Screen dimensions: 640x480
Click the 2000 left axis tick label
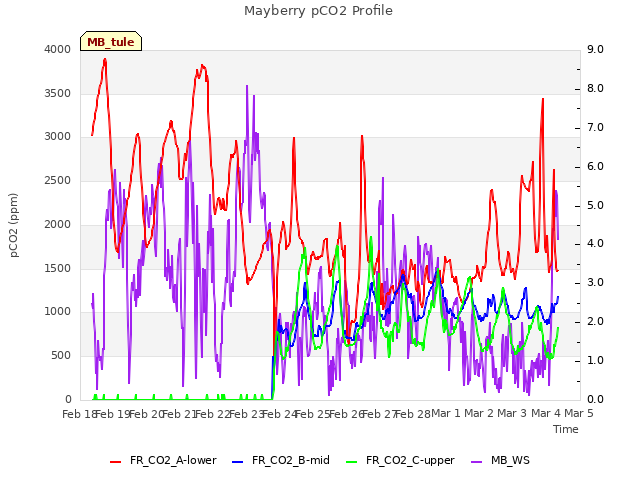point(58,224)
